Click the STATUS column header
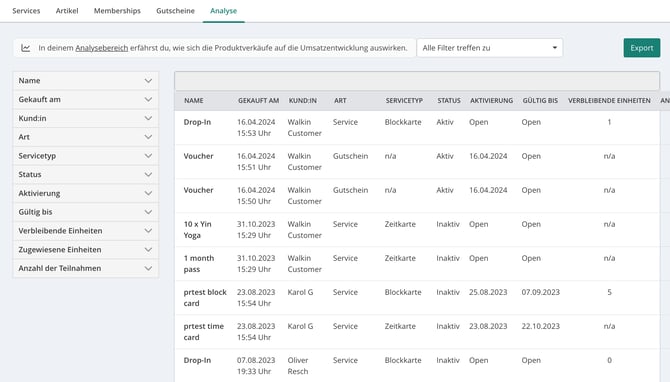670x382 pixels. pos(449,100)
